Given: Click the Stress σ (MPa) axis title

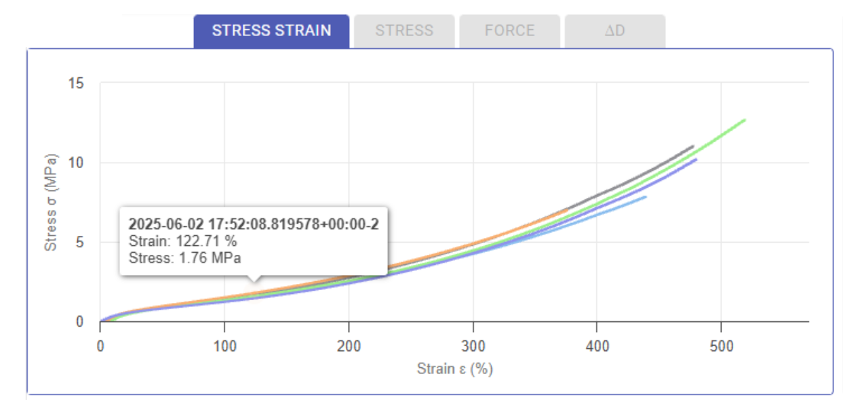Looking at the screenshot, I should click(x=51, y=202).
